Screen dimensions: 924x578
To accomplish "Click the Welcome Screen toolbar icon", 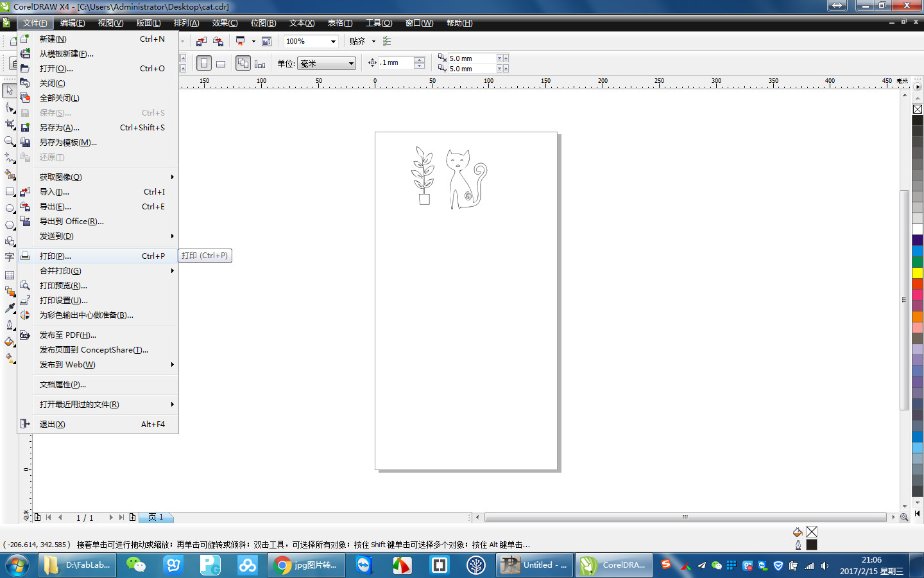I will point(266,41).
